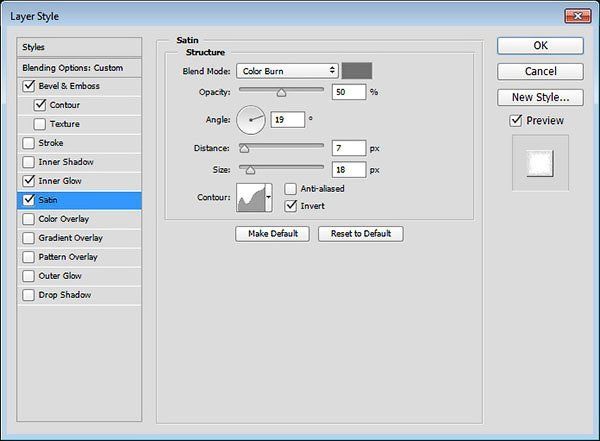Uncheck the Satin effect checkbox
This screenshot has height=441, width=600.
point(29,200)
